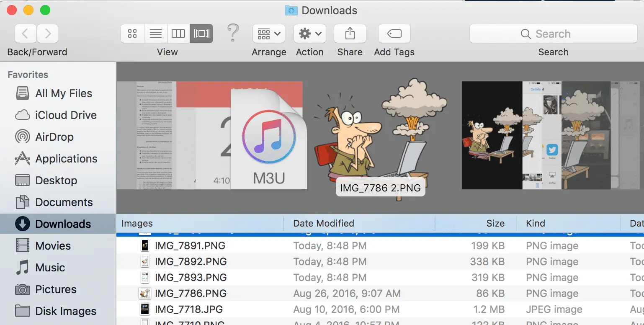Type in the Search field
The image size is (644, 325).
[x=553, y=34]
